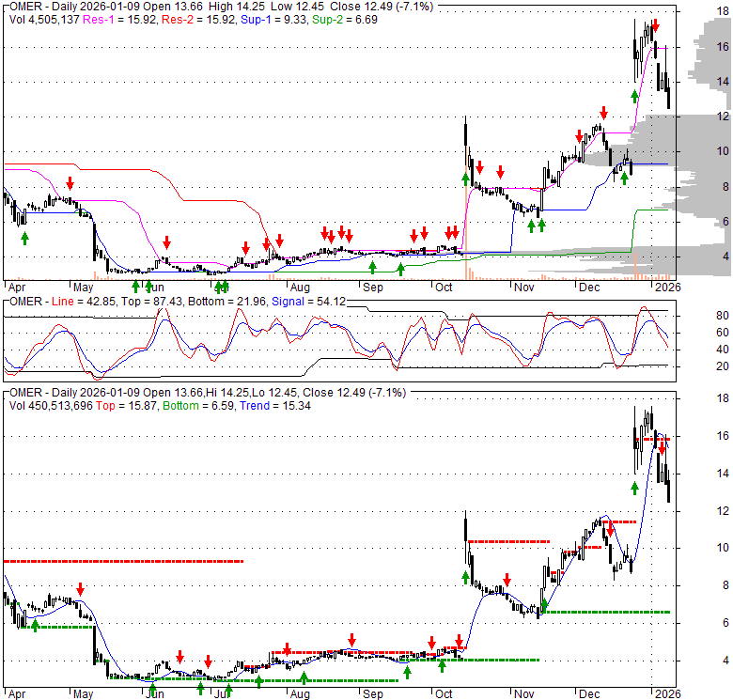Click the Sep label on bottom chart axis
This screenshot has width=733, height=700.
point(372,694)
